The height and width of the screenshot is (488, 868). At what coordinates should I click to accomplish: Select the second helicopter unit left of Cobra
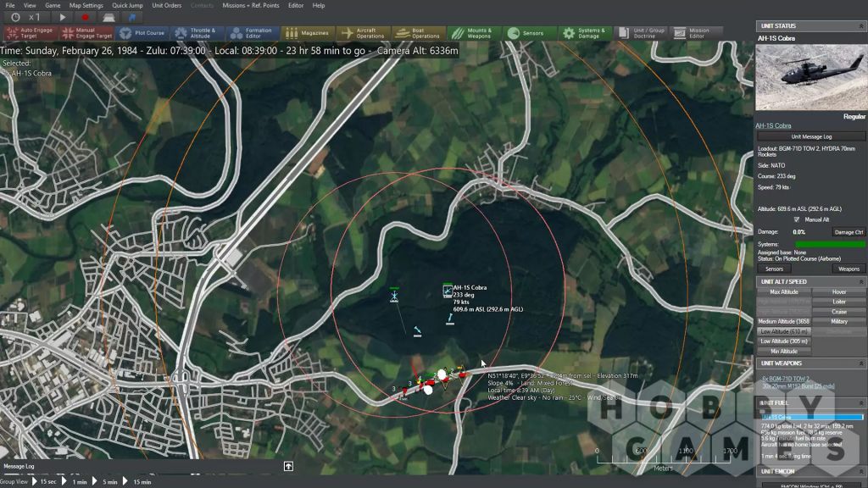(394, 296)
